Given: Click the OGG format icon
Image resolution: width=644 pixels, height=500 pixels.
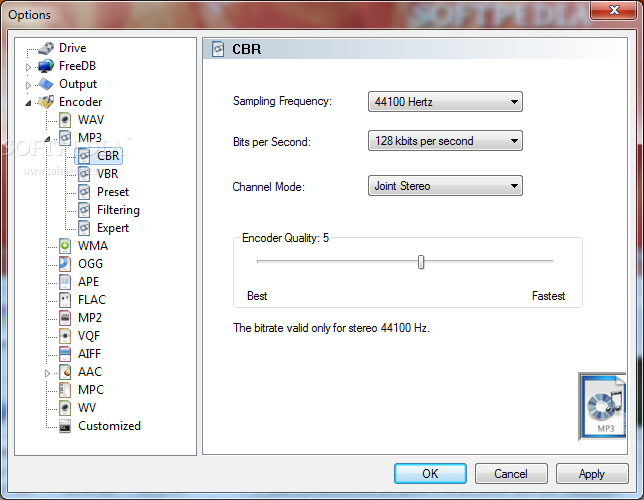Looking at the screenshot, I should [x=65, y=264].
